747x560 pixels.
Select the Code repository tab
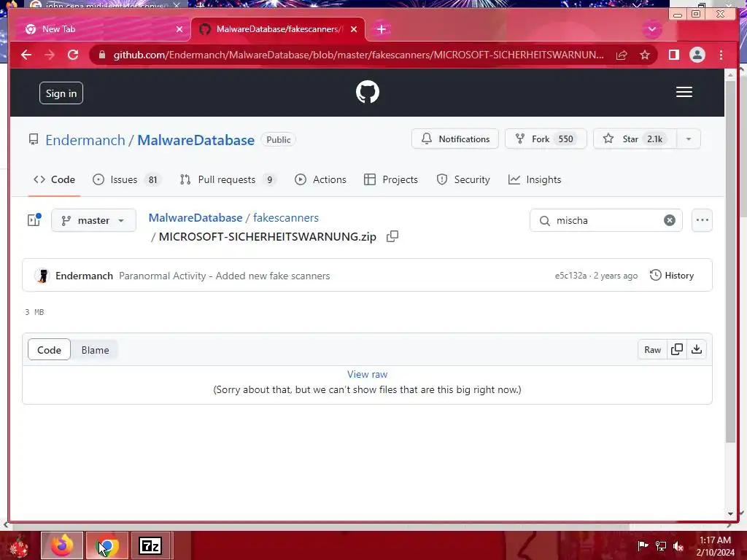(54, 179)
